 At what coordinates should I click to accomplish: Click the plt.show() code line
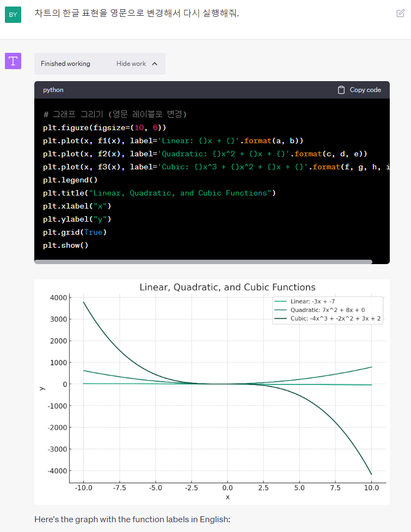[65, 245]
